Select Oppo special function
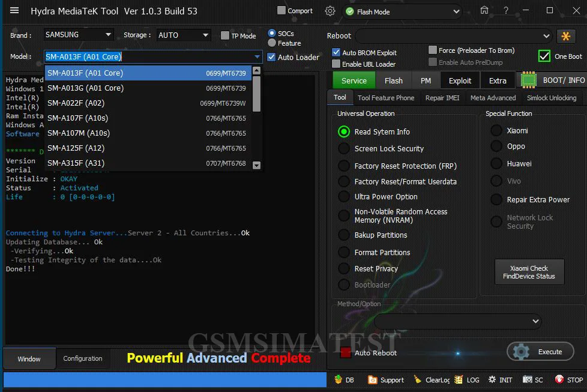 pyautogui.click(x=496, y=146)
